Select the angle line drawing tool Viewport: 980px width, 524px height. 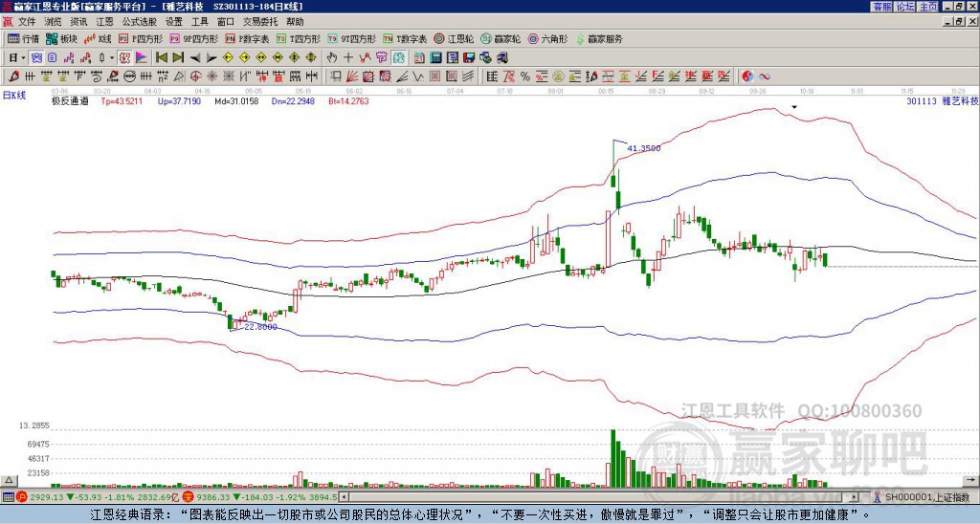pos(401,76)
